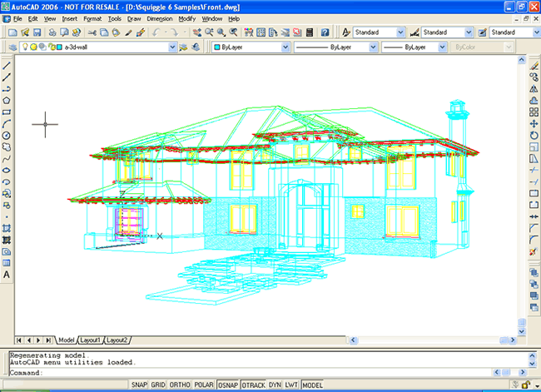
Task: Select the Hatch tool
Action: click(6, 228)
